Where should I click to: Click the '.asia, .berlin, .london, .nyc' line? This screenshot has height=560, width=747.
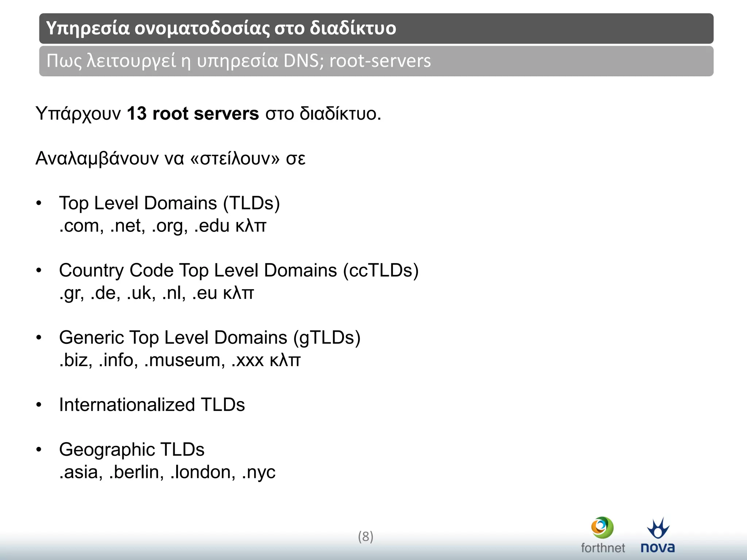[167, 472]
